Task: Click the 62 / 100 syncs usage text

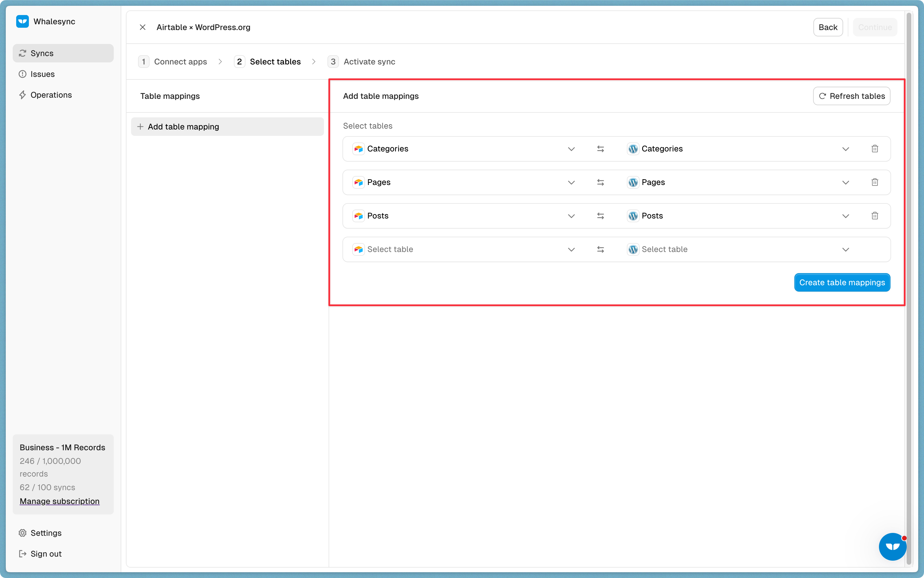Action: [x=47, y=488]
